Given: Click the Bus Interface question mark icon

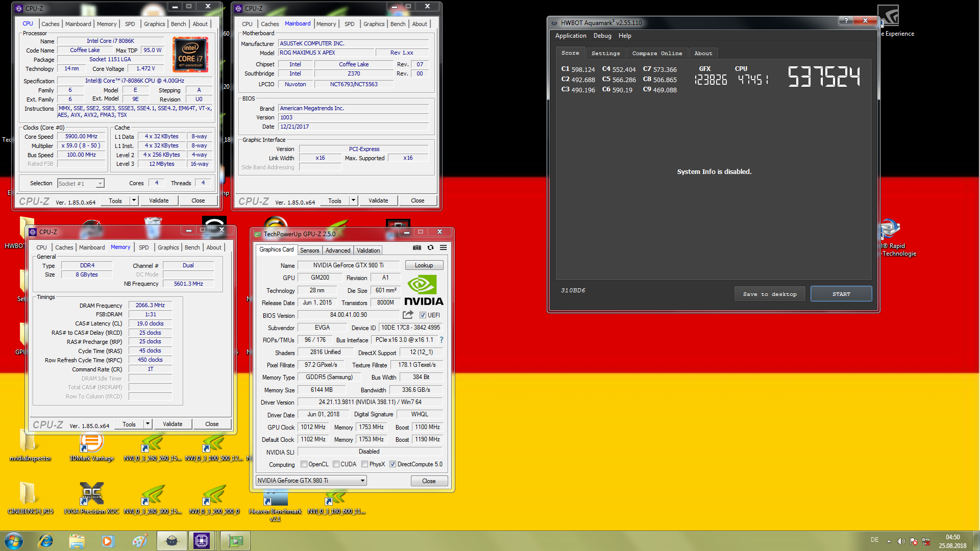Looking at the screenshot, I should click(x=442, y=340).
